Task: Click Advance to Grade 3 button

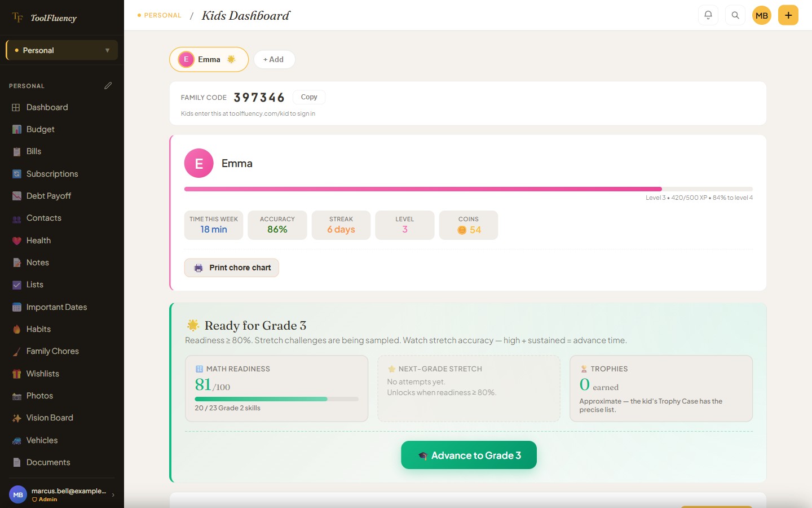Action: click(x=469, y=455)
